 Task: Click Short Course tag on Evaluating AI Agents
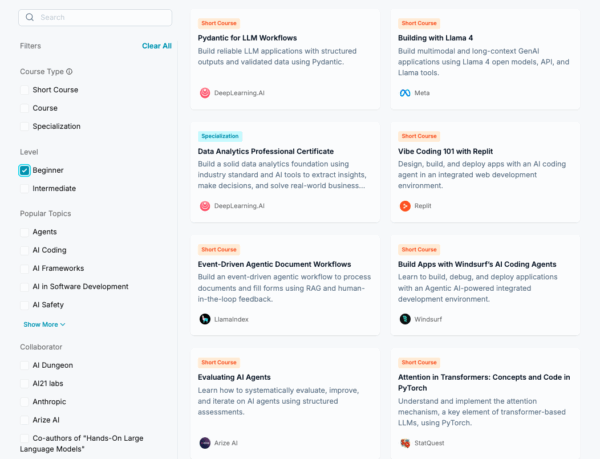(x=219, y=362)
